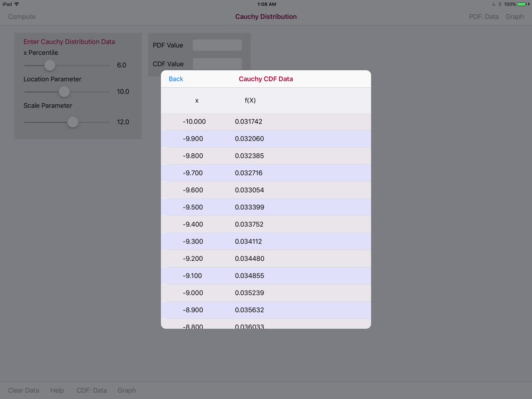Tap the x column header

click(197, 101)
